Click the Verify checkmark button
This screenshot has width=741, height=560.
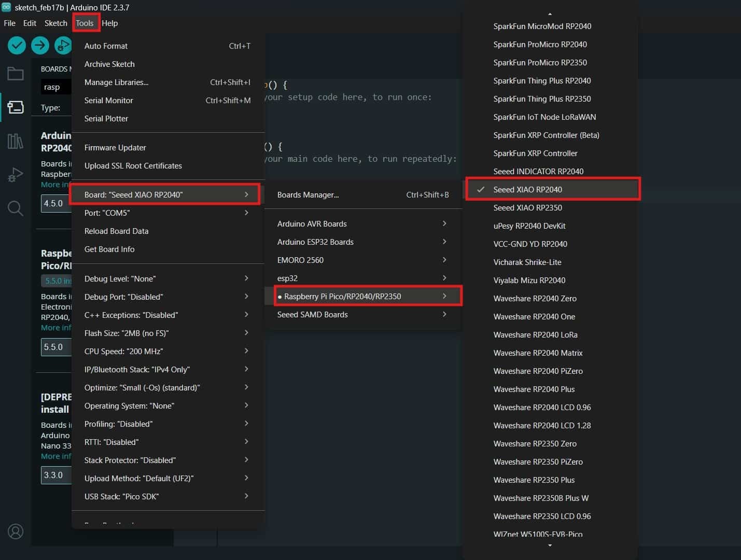(x=17, y=46)
